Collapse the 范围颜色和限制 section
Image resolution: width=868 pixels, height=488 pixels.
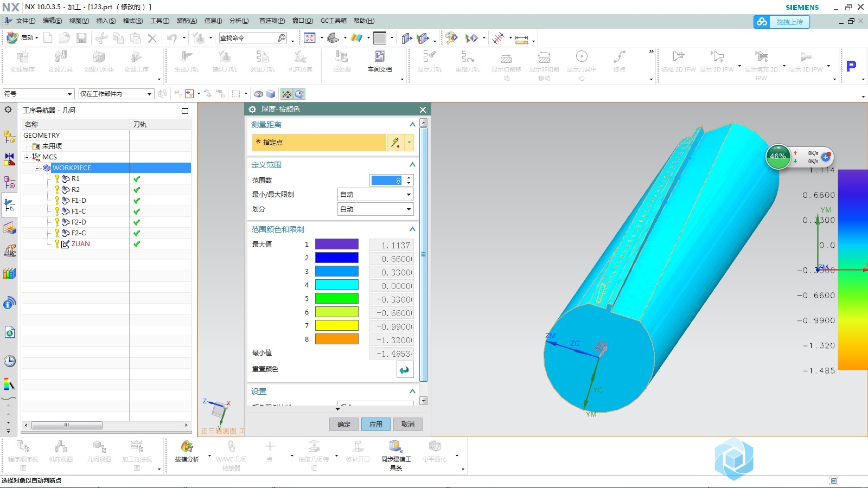coord(412,229)
